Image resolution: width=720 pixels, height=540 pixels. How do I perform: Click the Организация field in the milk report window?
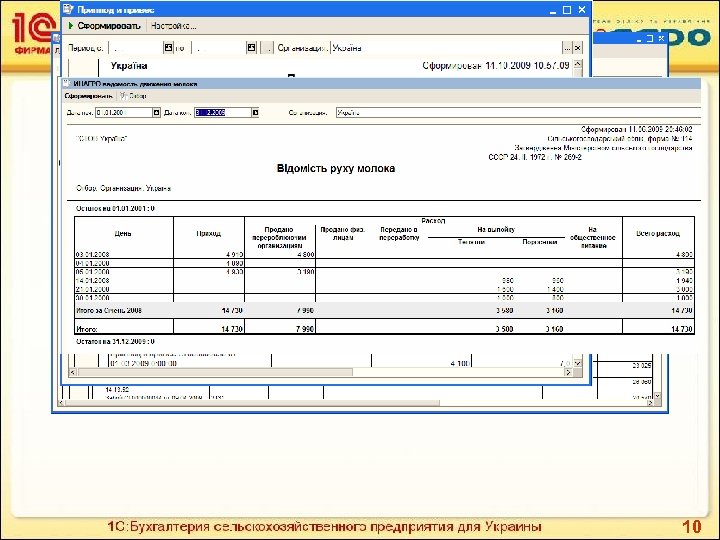click(518, 112)
